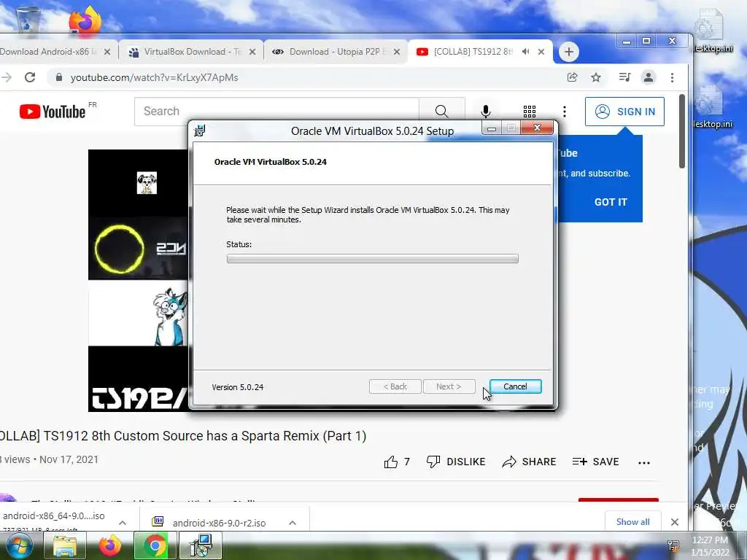747x560 pixels.
Task: Click the installation Status progress bar
Action: (373, 259)
